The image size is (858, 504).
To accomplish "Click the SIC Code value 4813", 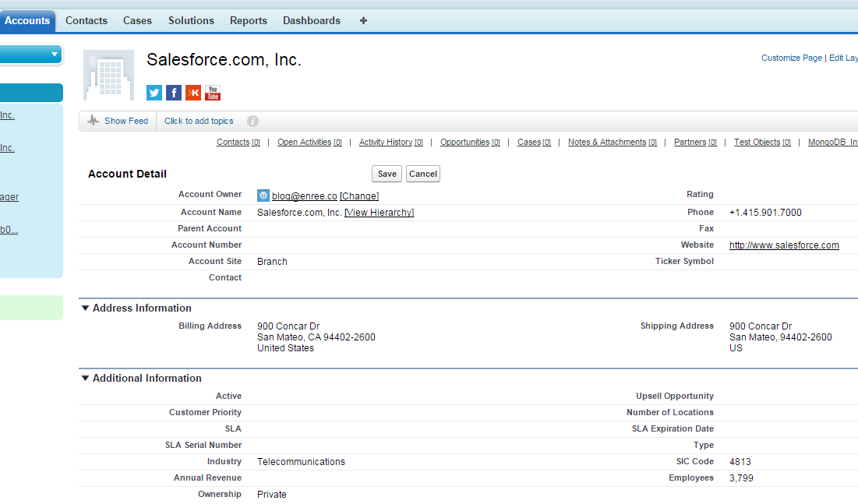I will pos(740,462).
